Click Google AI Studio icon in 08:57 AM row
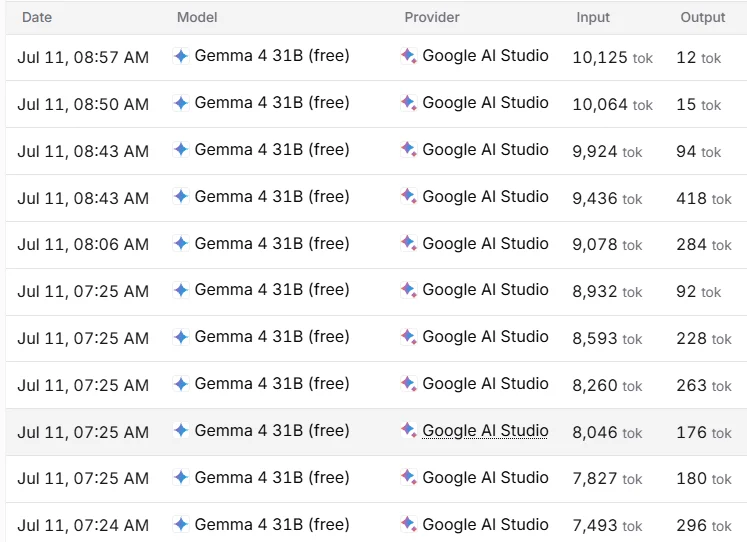This screenshot has height=542, width=747. pyautogui.click(x=408, y=56)
